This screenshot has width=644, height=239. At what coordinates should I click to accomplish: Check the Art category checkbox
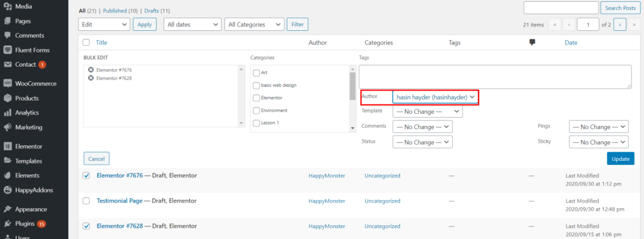click(257, 73)
